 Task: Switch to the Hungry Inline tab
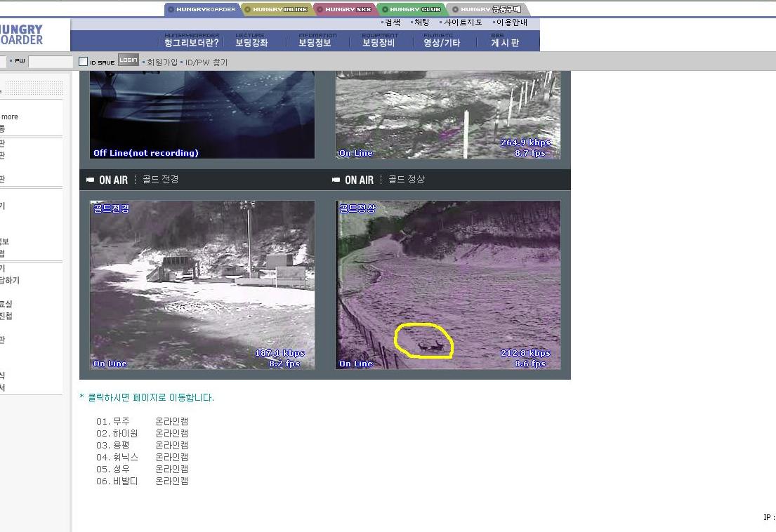(x=277, y=10)
